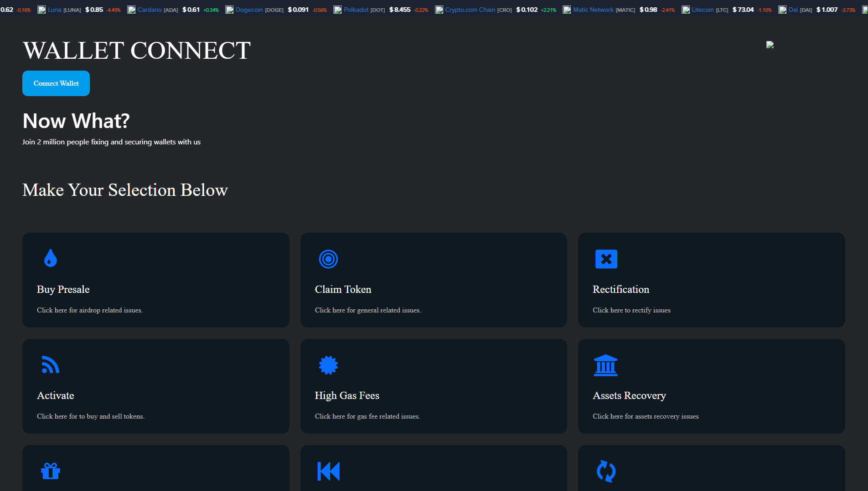This screenshot has width=868, height=491.
Task: Click the Crypto.com Chain logo image
Action: point(439,10)
